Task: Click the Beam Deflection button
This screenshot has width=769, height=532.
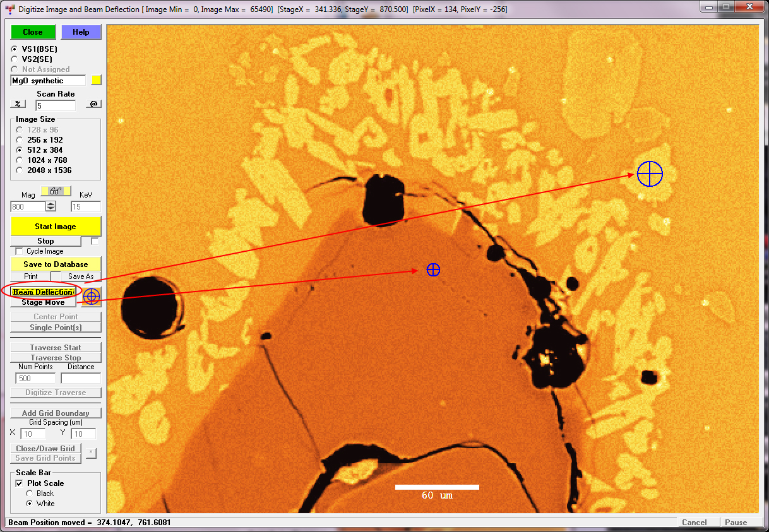Action: pos(43,292)
